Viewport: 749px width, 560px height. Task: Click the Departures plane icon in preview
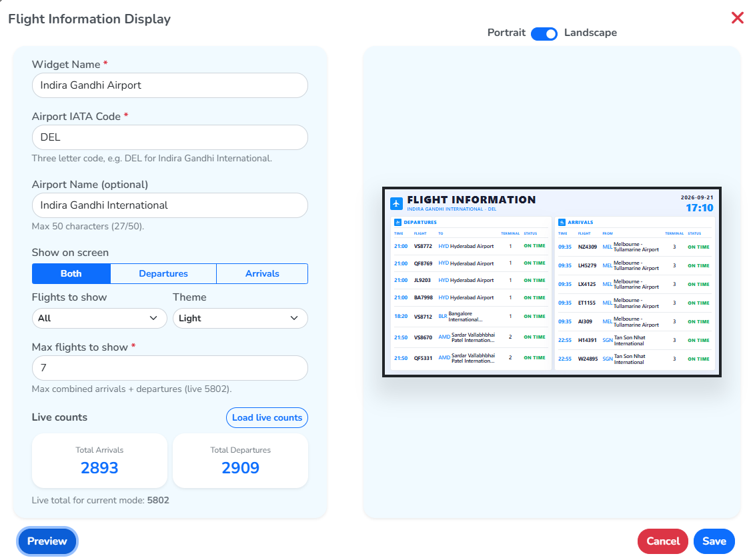coord(398,222)
